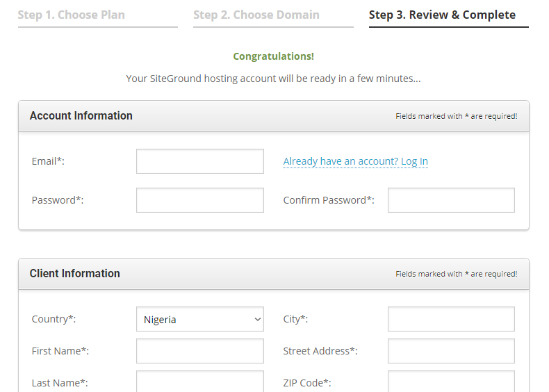Click the Confirm Password input box
The width and height of the screenshot is (549, 392).
[x=451, y=200]
